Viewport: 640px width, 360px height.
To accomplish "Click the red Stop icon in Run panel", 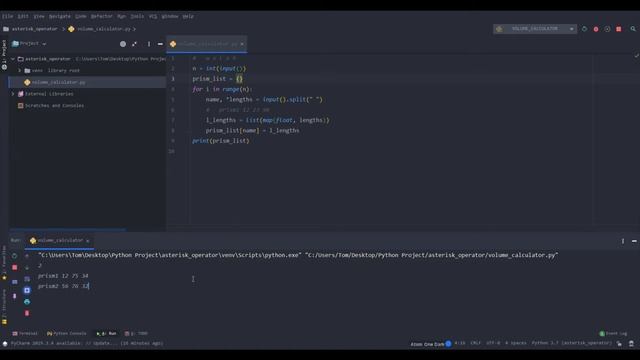I will point(14,267).
